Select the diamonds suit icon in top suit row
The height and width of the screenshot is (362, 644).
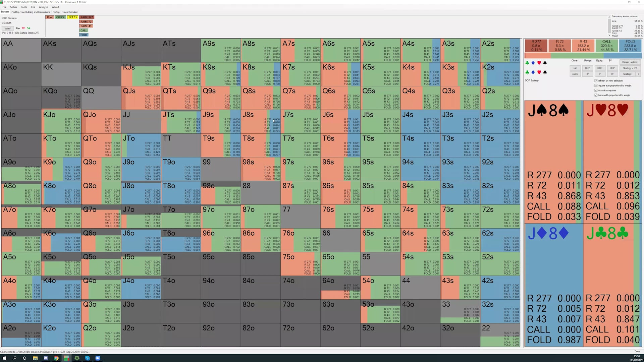[533, 63]
